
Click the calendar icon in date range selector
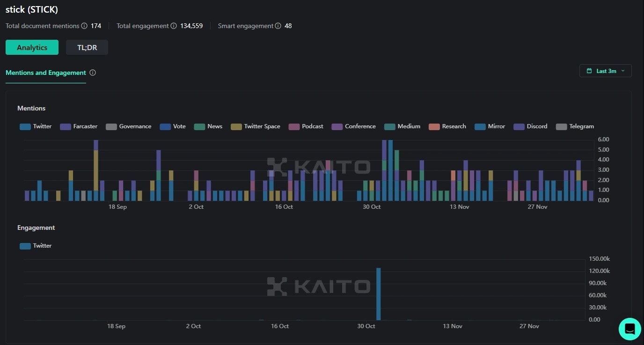point(589,71)
